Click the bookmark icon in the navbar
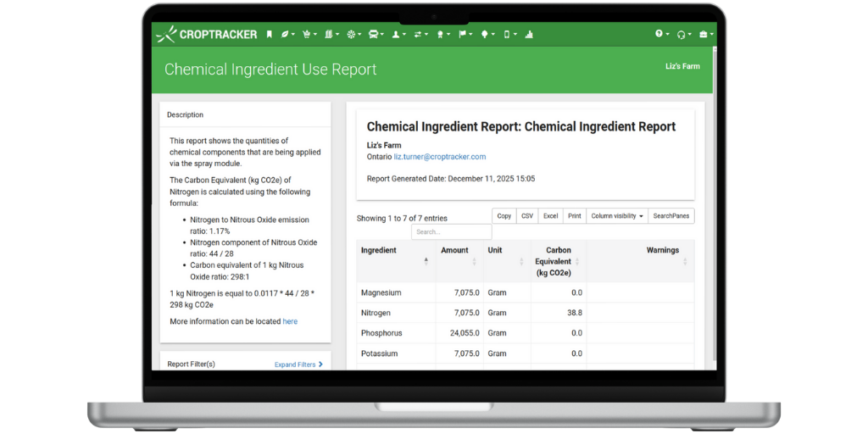Screen dimensions: 868x434 270,35
